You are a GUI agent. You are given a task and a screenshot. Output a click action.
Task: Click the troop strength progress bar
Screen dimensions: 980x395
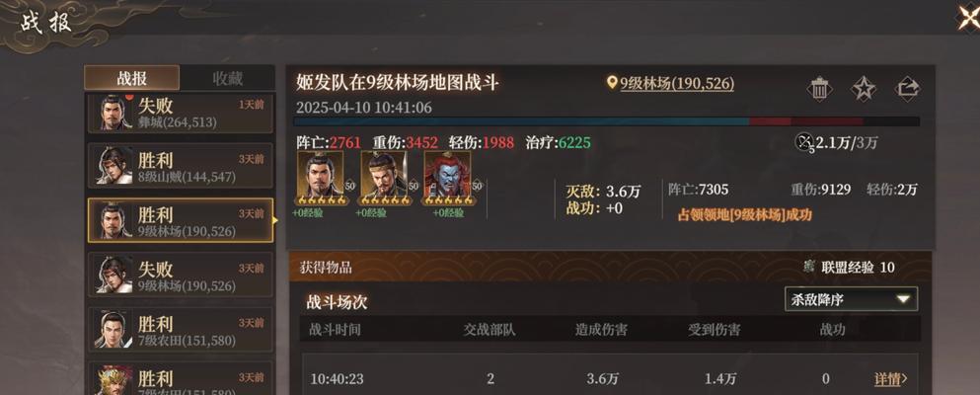pos(606,121)
